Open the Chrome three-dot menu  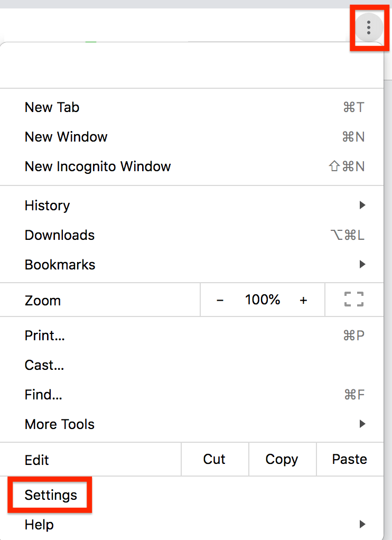(369, 28)
